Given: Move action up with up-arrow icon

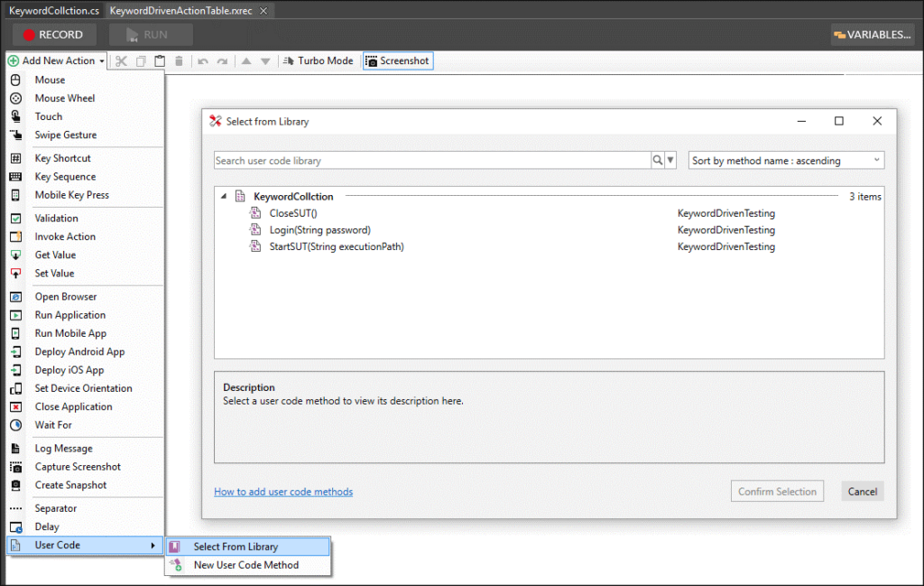Looking at the screenshot, I should click(246, 61).
